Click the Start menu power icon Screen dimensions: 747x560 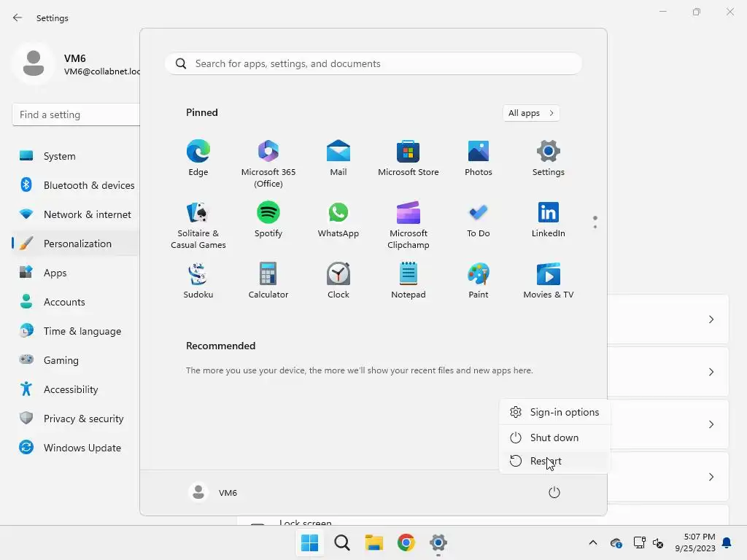click(554, 492)
